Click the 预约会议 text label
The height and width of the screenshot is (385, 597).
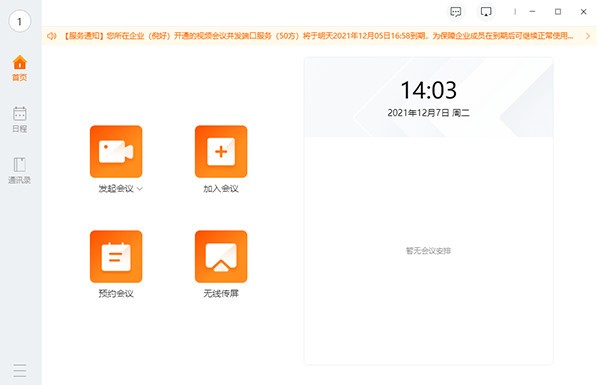(116, 293)
